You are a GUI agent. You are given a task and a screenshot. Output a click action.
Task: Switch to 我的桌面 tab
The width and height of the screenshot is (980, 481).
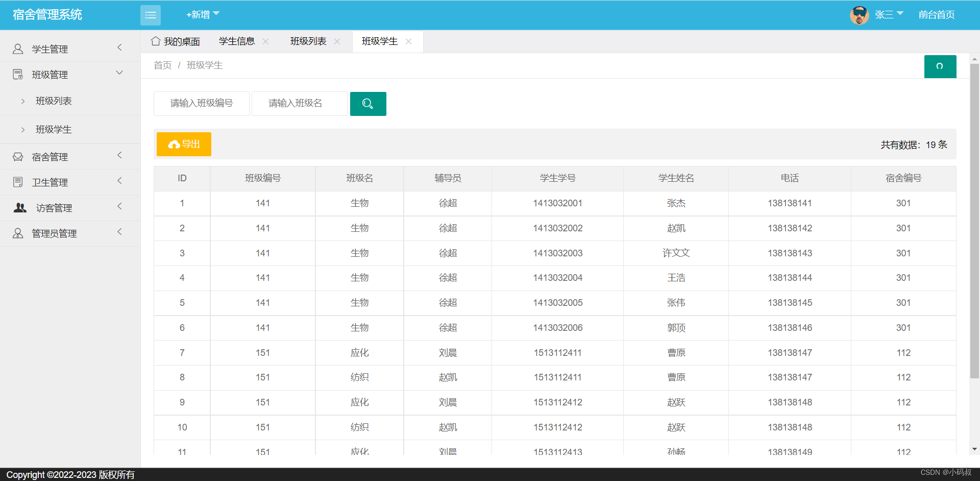tap(175, 41)
